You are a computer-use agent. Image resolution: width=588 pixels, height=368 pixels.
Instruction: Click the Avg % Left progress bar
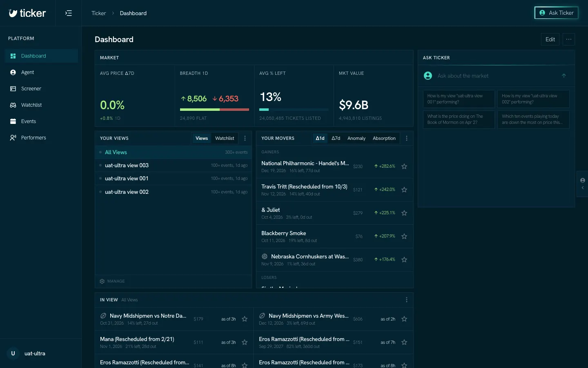294,110
